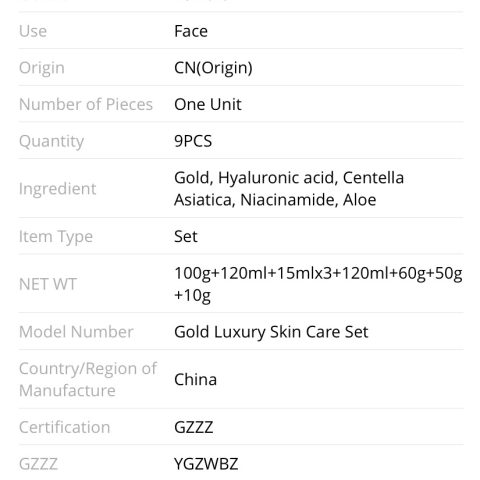Click the 'Ingredient' label
This screenshot has width=480, height=480.
point(57,189)
